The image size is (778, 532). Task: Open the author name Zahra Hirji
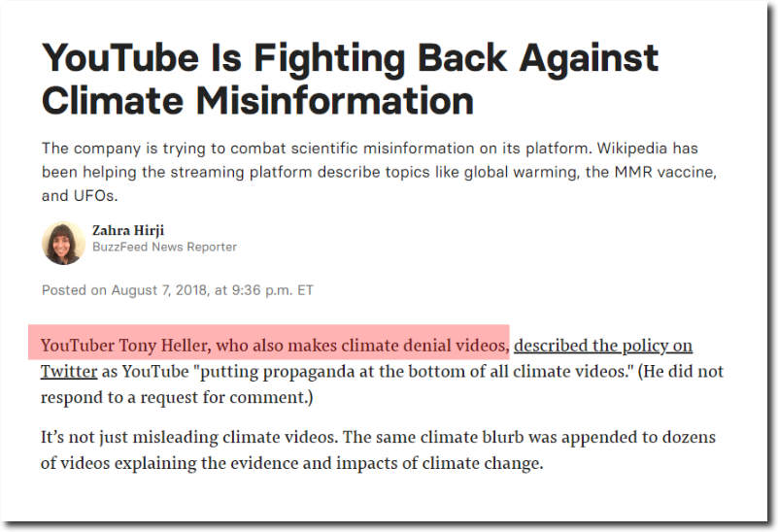click(128, 230)
